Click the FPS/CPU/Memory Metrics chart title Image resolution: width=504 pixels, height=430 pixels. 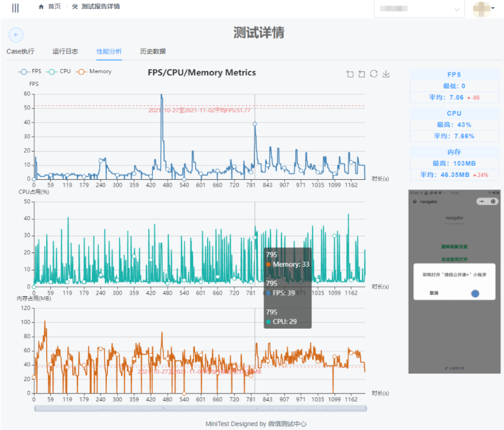(x=202, y=73)
